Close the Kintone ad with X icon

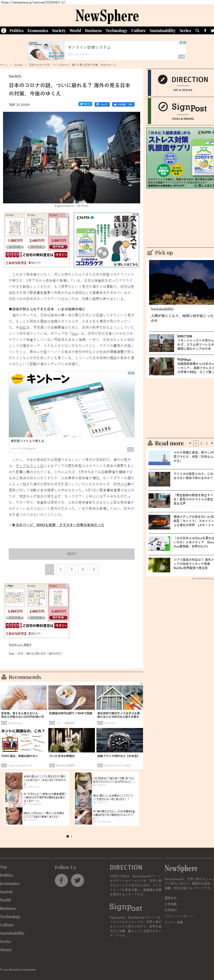[132, 373]
